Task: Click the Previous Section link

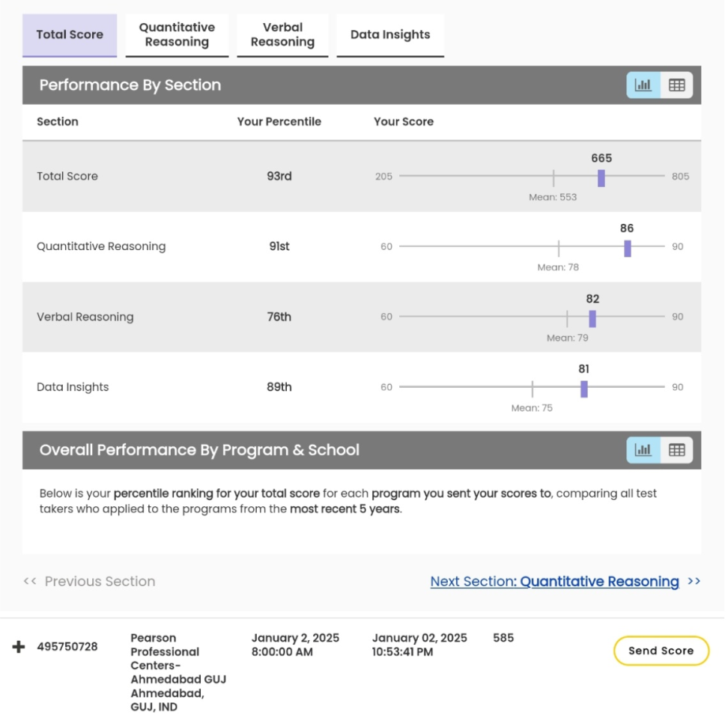Action: (100, 582)
